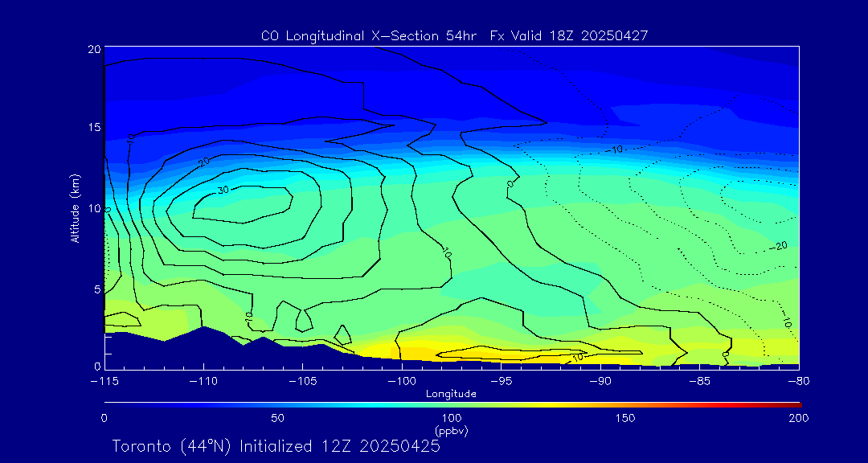Image resolution: width=868 pixels, height=463 pixels.
Task: Click the CO ppbv color scale bar
Action: tap(452, 405)
